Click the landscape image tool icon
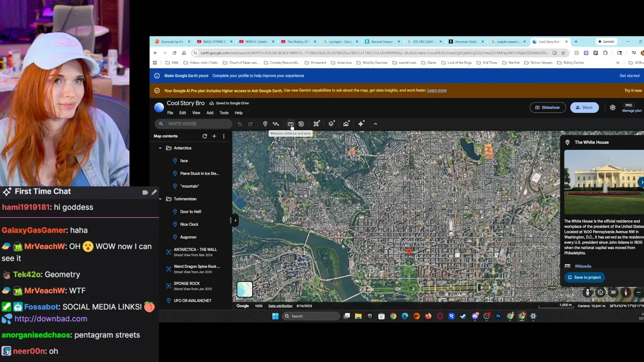This screenshot has height=362, width=644. [346, 124]
